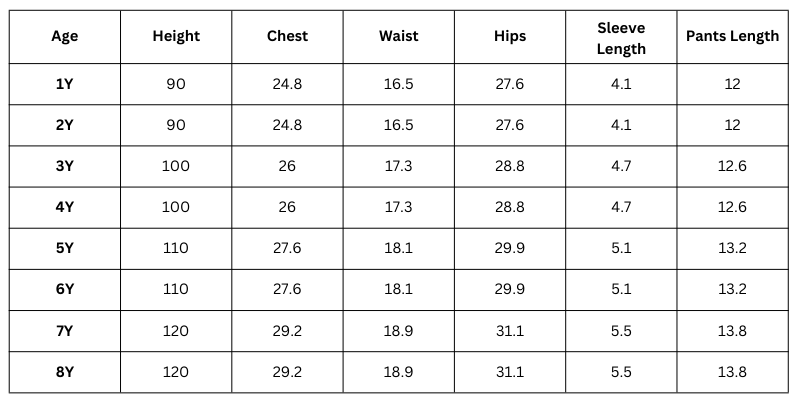
Task: Click the sleeve length for 1Y
Action: (621, 84)
